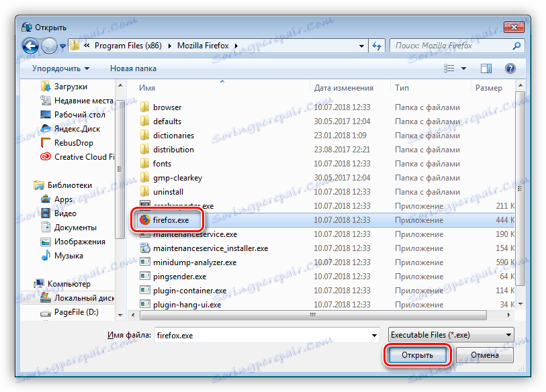Open the recent locations dropdown arrow
Viewport: 546px width, 392px height.
[x=62, y=46]
